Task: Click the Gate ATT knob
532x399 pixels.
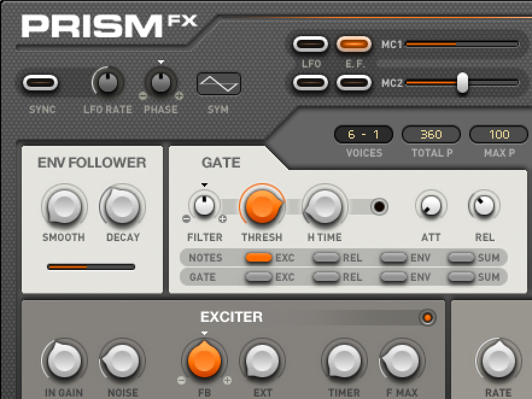Action: tap(431, 206)
